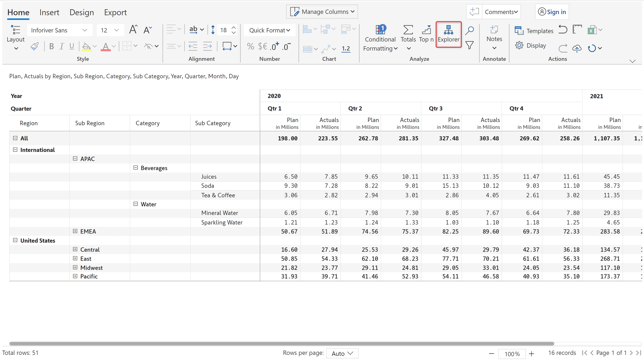Click the zoom percentage field
644x361 pixels.
click(512, 354)
